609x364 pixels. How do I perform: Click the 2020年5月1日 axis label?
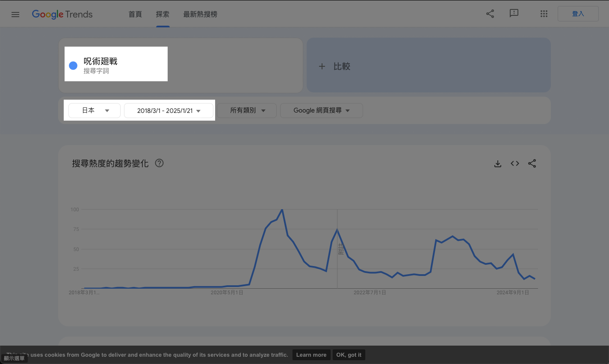point(227,293)
